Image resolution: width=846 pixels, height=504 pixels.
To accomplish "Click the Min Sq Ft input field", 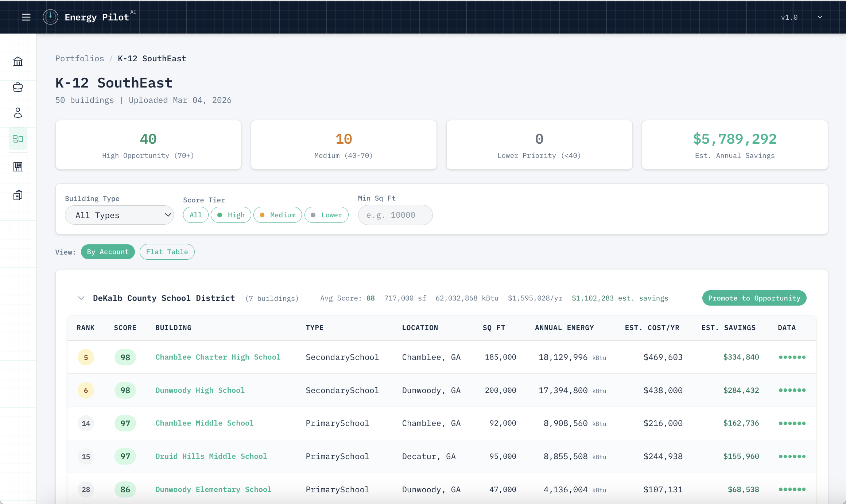I will 395,215.
